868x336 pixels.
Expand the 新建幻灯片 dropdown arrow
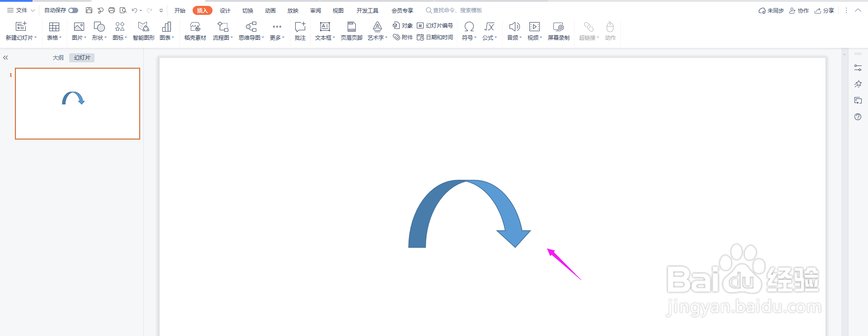pos(35,38)
